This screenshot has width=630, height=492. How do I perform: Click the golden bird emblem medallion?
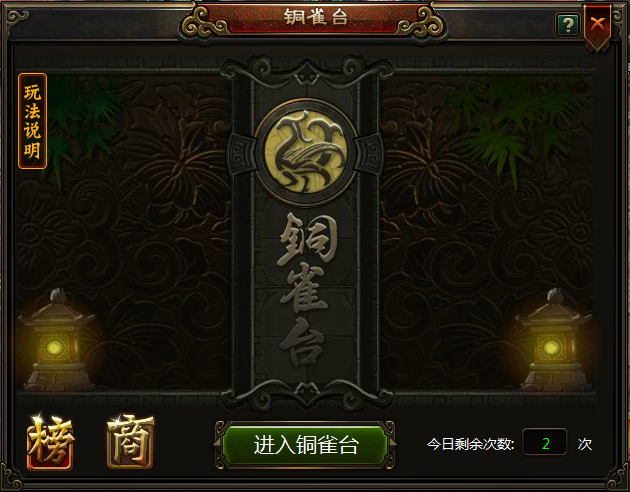pyautogui.click(x=306, y=153)
